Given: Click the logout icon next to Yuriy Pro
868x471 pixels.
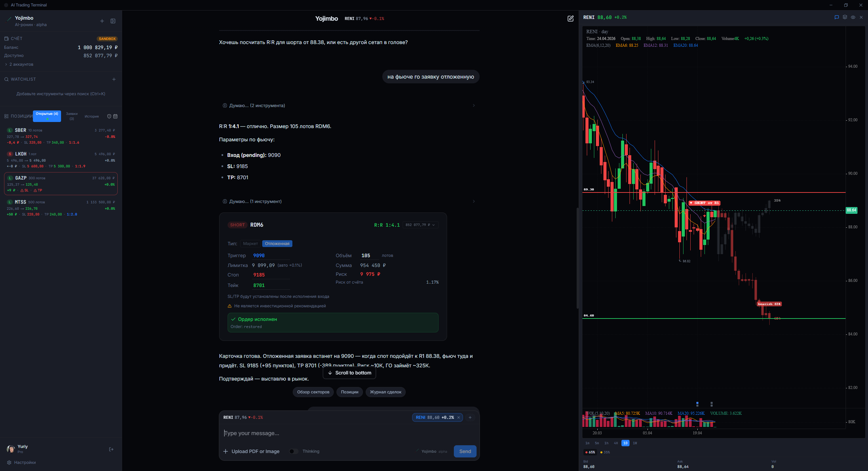Looking at the screenshot, I should point(111,449).
